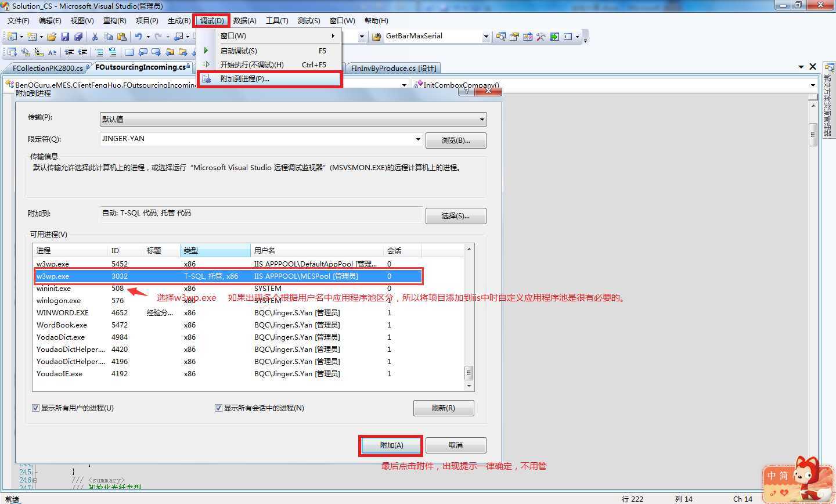Save the current file with floppy icon
Viewport: 836px width, 504px height.
point(65,37)
